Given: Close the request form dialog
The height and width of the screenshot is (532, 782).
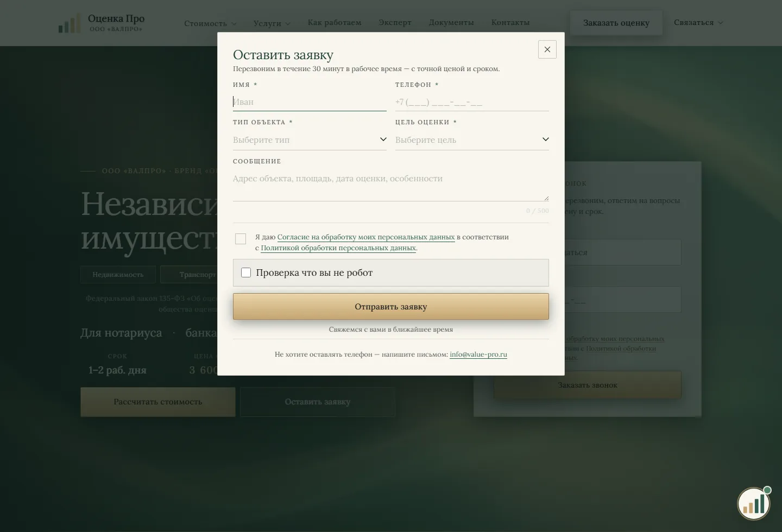Looking at the screenshot, I should point(547,49).
